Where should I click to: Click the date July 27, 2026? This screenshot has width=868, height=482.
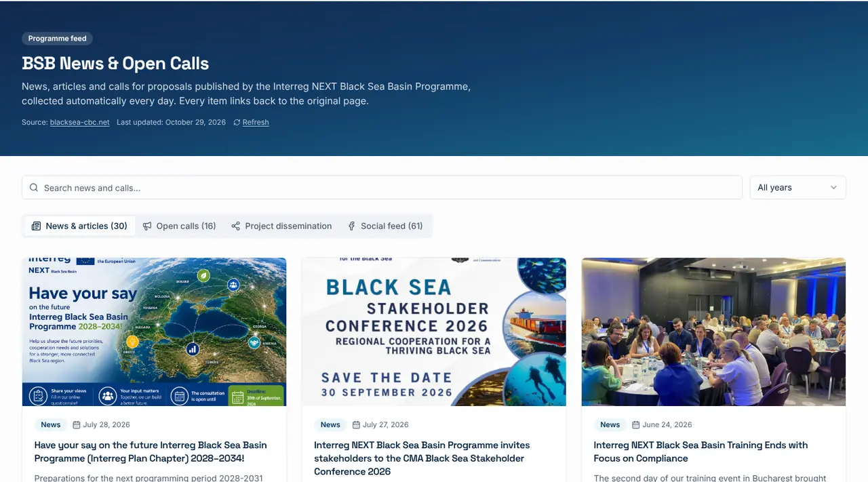tap(386, 425)
